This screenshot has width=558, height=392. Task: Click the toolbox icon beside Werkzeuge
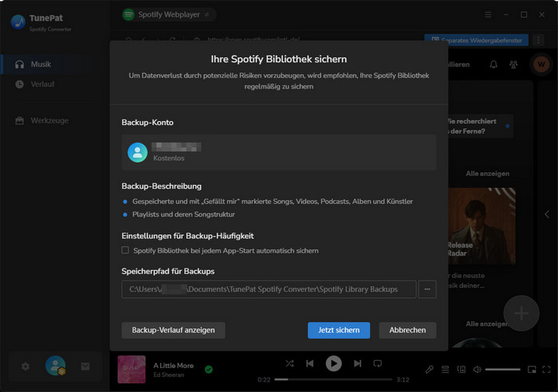pyautogui.click(x=20, y=120)
